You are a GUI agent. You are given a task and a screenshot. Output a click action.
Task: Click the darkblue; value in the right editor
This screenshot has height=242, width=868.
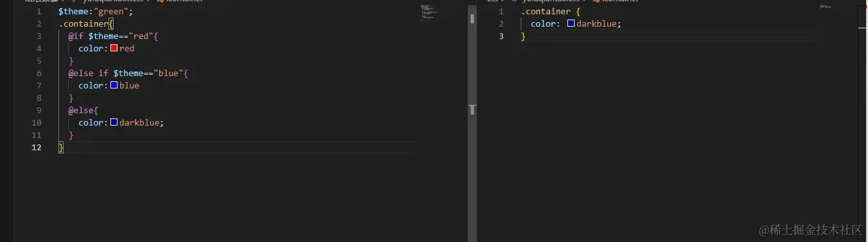tap(599, 24)
